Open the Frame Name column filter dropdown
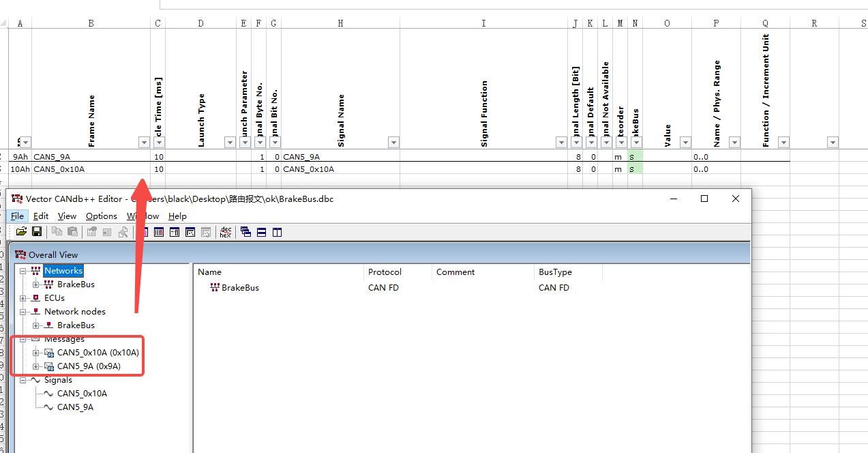This screenshot has height=453, width=868. pyautogui.click(x=144, y=142)
